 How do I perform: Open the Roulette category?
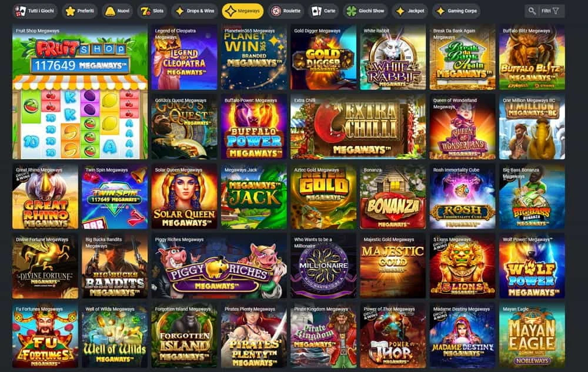(x=286, y=11)
